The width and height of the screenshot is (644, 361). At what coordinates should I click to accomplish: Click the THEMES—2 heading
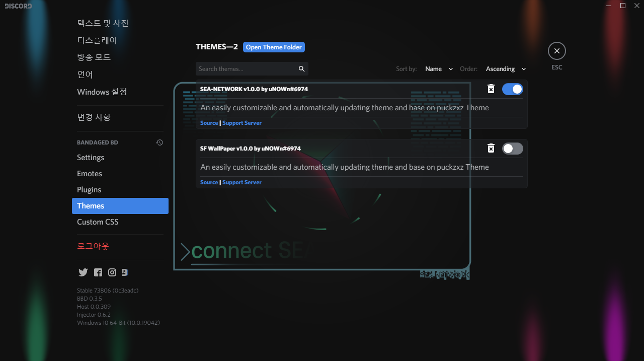click(x=217, y=47)
